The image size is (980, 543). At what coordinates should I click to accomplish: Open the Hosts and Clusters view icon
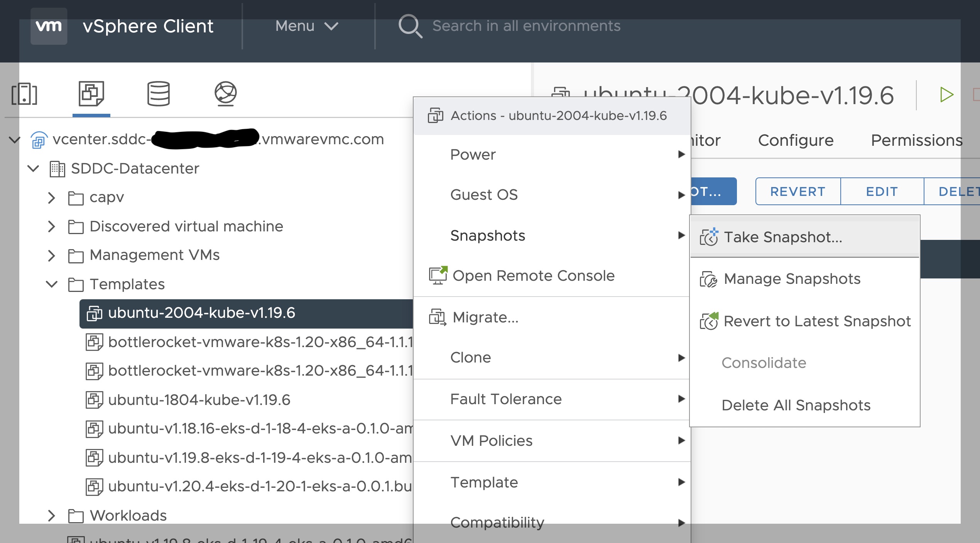coord(24,94)
